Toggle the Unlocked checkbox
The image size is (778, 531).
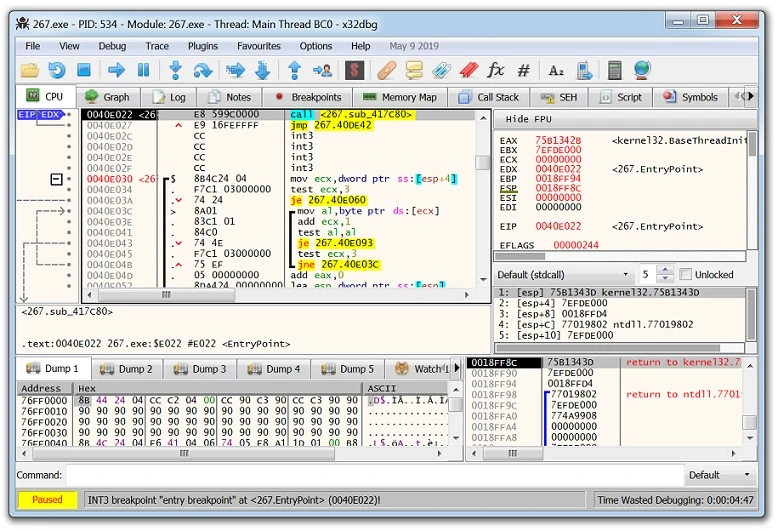[x=685, y=274]
